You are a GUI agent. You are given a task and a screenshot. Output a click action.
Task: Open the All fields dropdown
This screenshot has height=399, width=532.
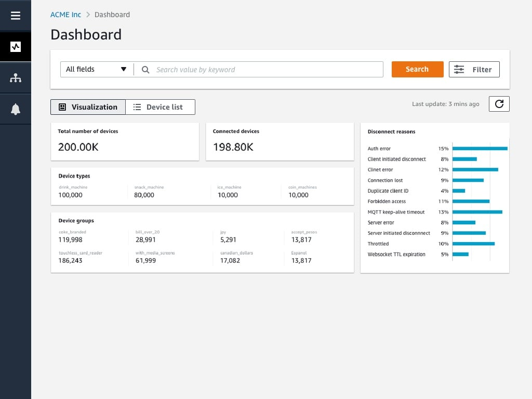point(96,69)
